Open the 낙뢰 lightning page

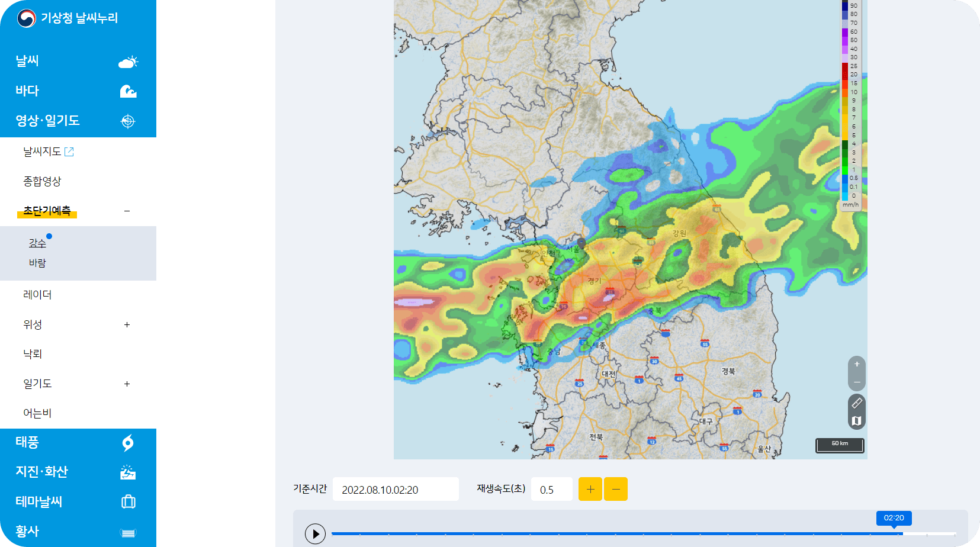33,354
